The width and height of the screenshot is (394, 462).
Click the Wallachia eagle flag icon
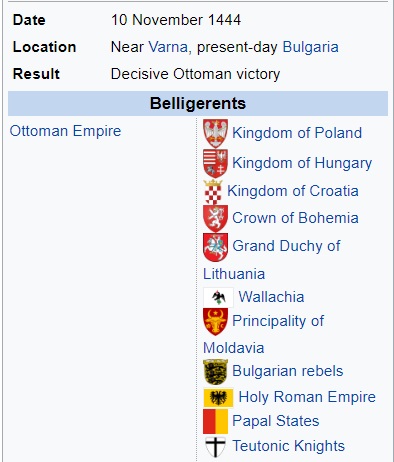tap(218, 297)
